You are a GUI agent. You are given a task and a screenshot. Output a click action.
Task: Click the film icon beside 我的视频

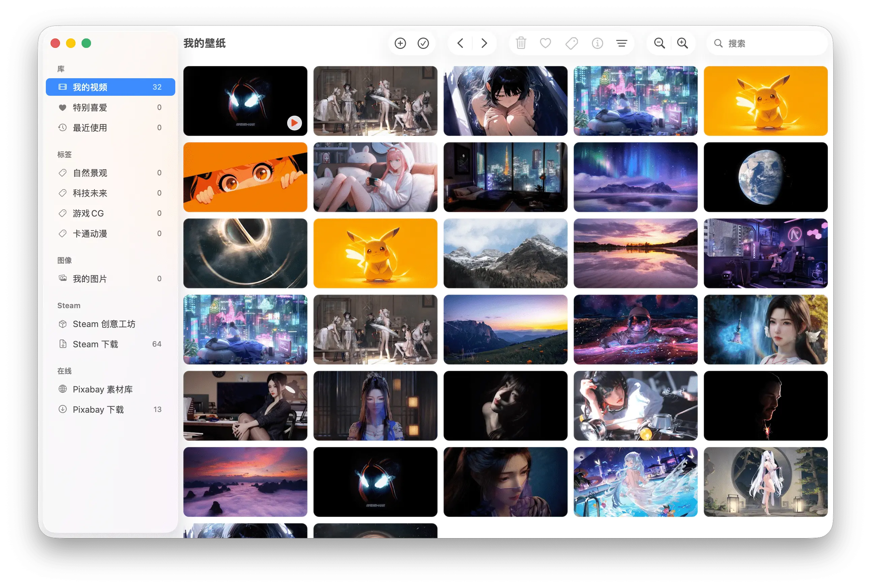(x=63, y=87)
